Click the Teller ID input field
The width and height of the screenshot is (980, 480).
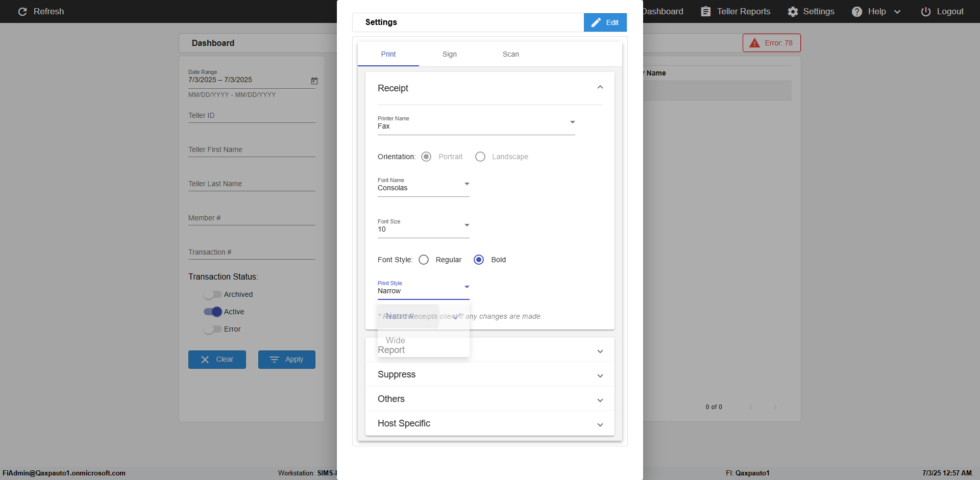tap(252, 115)
